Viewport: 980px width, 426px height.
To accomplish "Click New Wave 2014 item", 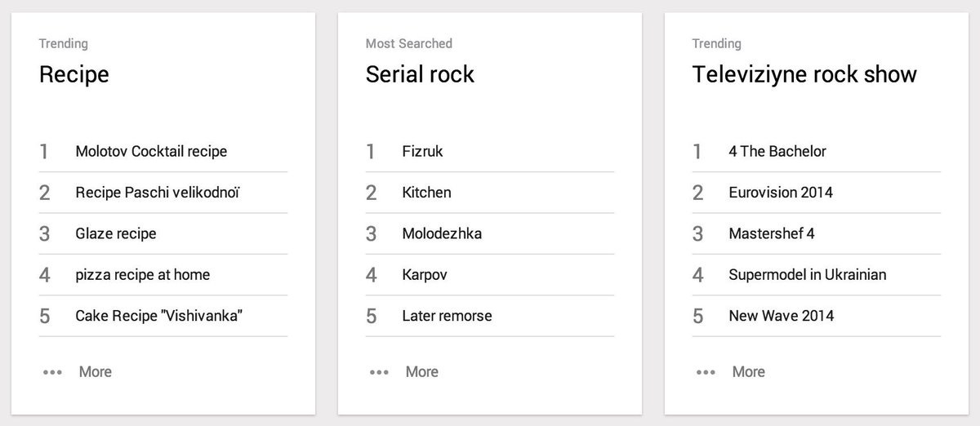I will coord(781,316).
